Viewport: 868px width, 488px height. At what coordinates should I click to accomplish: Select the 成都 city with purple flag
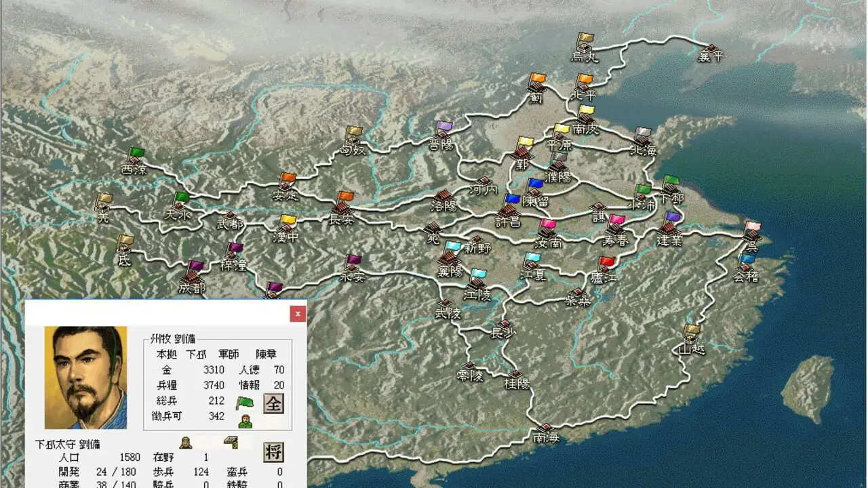point(193,279)
